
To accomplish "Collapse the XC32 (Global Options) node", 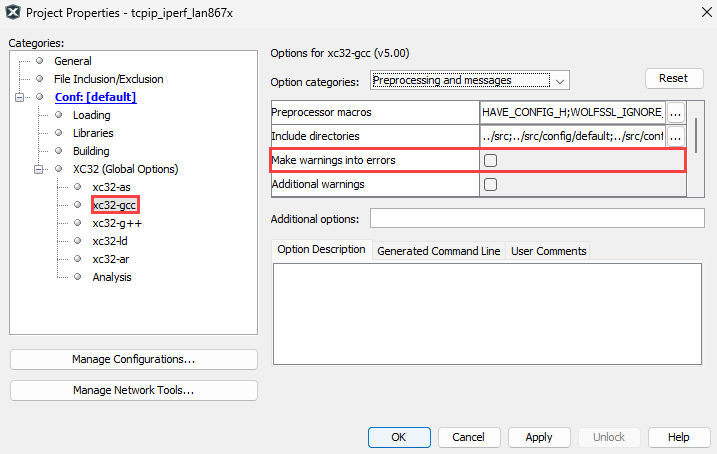I will 40,169.
